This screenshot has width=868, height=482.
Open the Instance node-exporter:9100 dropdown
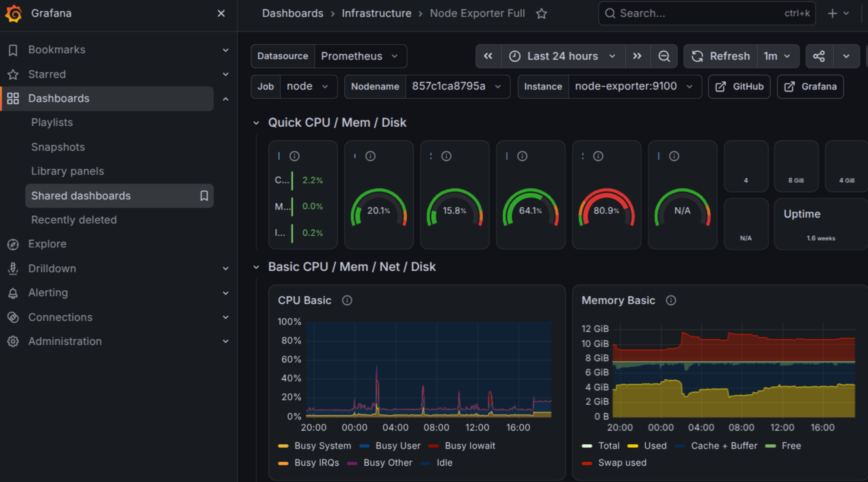(634, 87)
